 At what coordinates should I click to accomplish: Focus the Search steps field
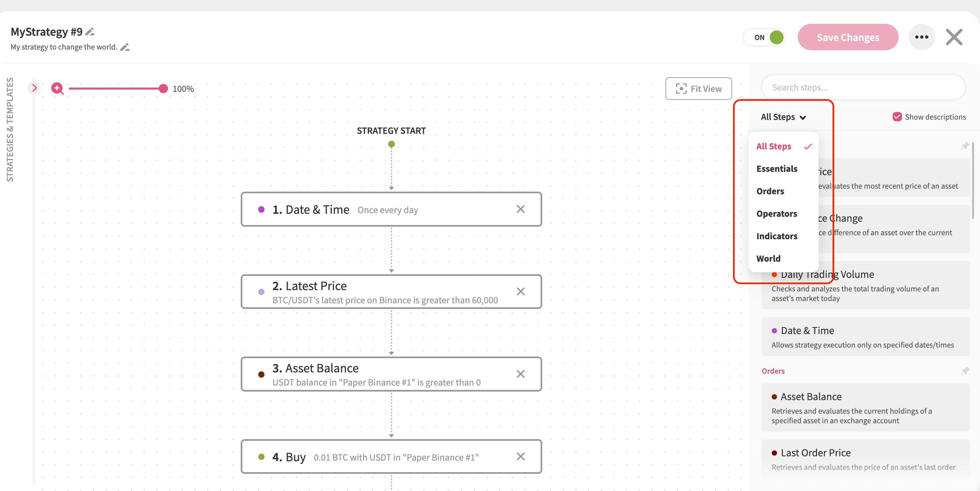click(863, 88)
